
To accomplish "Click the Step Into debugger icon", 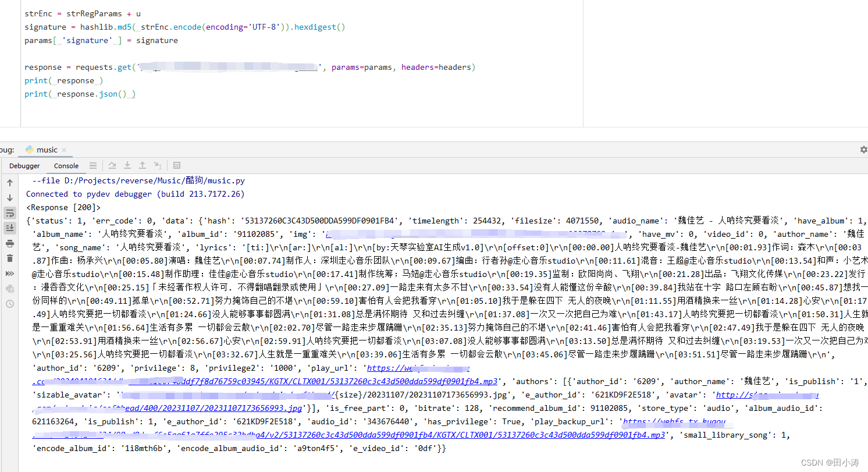I will [127, 166].
